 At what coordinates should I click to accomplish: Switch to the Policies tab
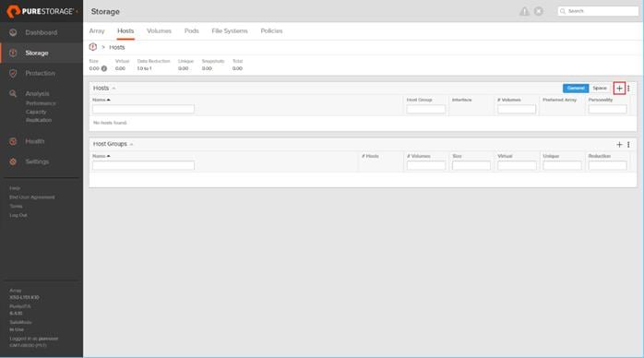pos(271,30)
